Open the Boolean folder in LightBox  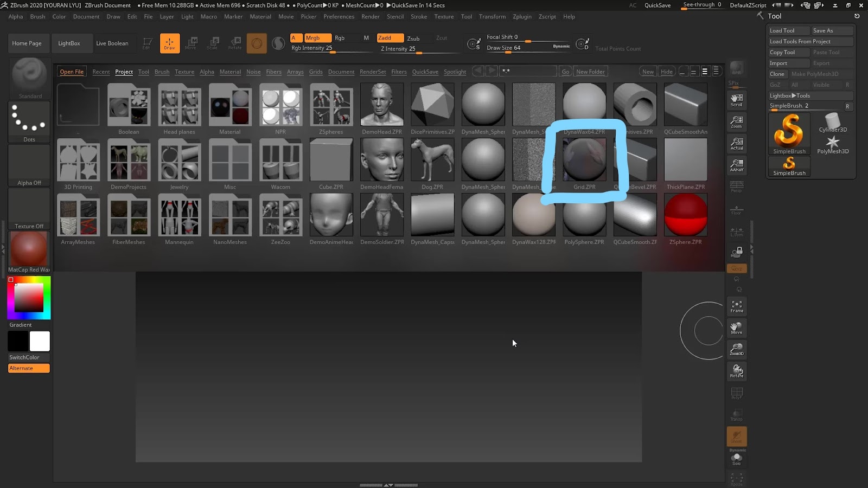tap(129, 109)
